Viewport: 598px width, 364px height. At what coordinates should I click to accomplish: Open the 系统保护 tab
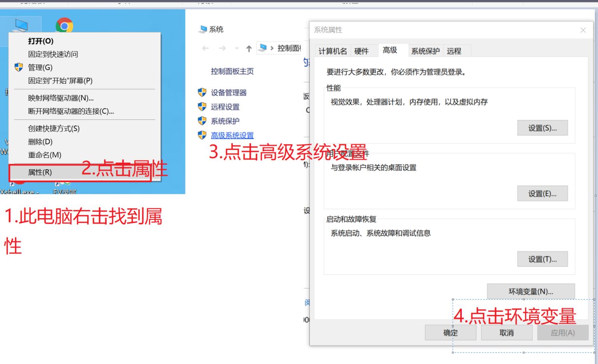click(x=425, y=51)
